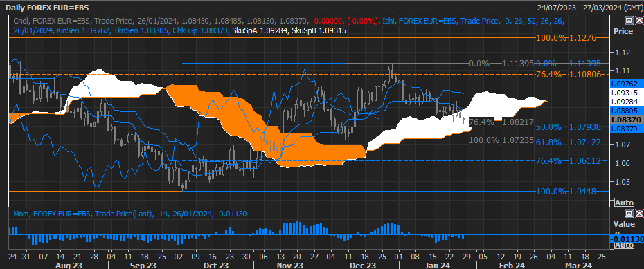
Task: Toggle Auto scaling on the Price axis
Action: (x=624, y=203)
